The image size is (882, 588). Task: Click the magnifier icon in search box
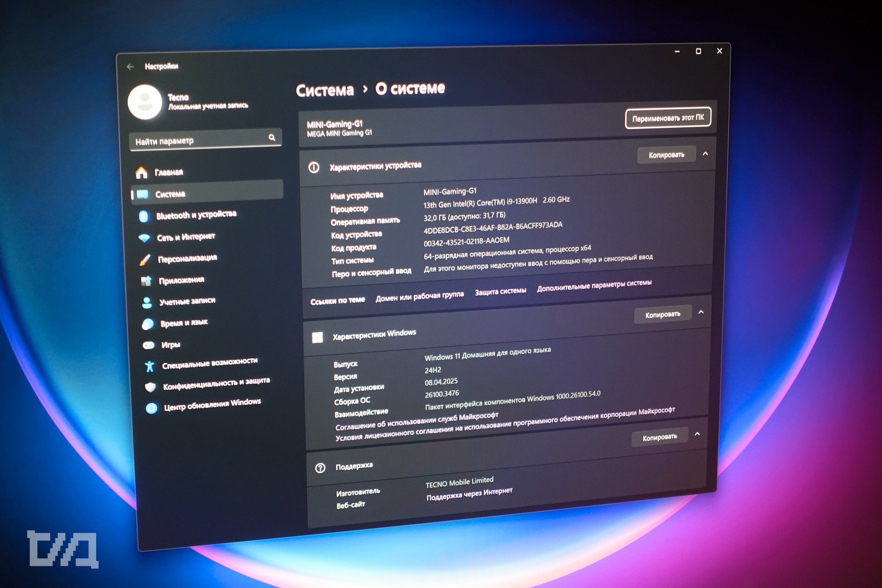click(271, 138)
